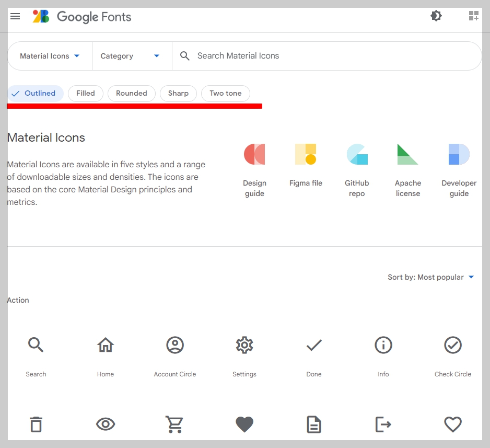Select the shopping cart icon

pos(174,424)
